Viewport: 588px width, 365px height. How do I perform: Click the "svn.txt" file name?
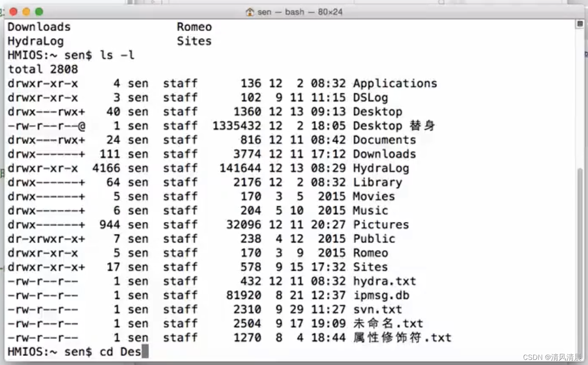point(377,309)
